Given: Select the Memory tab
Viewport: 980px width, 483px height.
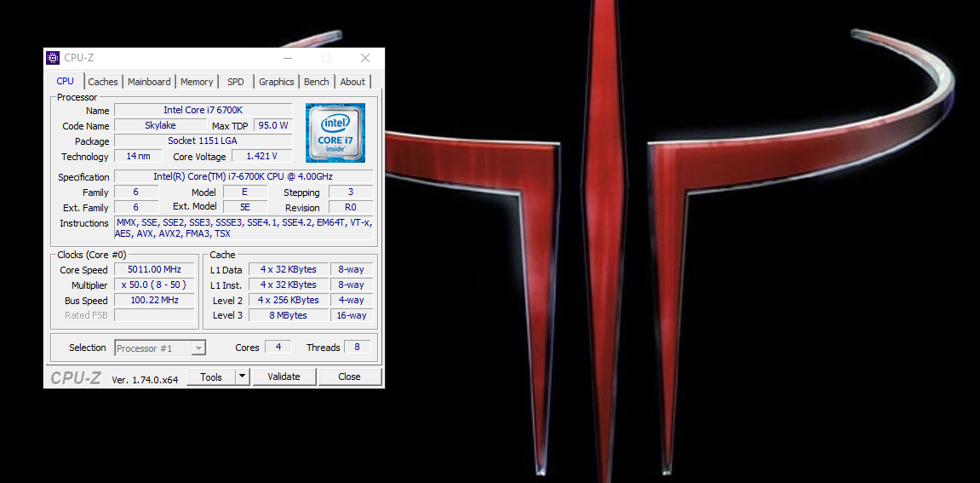Looking at the screenshot, I should click(x=197, y=81).
